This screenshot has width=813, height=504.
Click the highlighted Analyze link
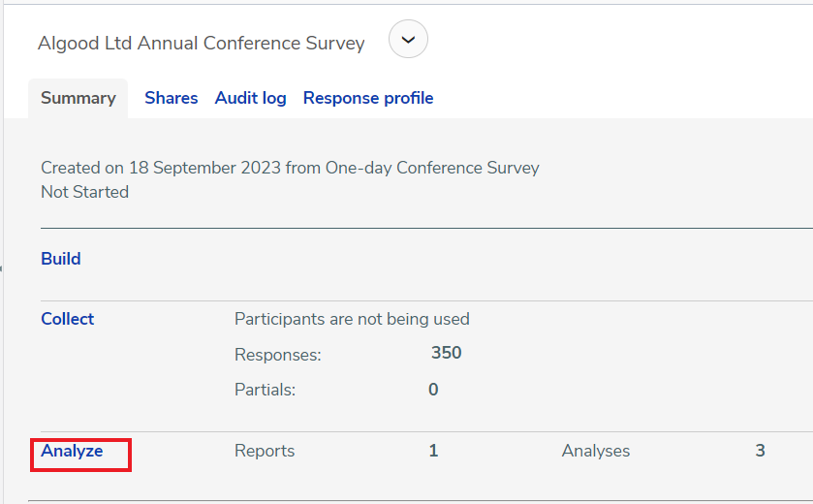(x=72, y=451)
